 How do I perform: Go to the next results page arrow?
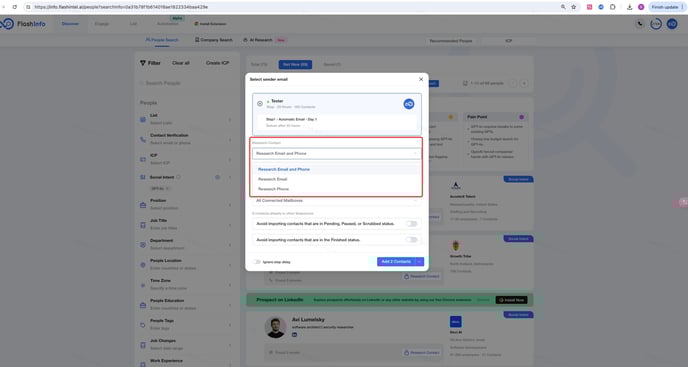point(523,83)
